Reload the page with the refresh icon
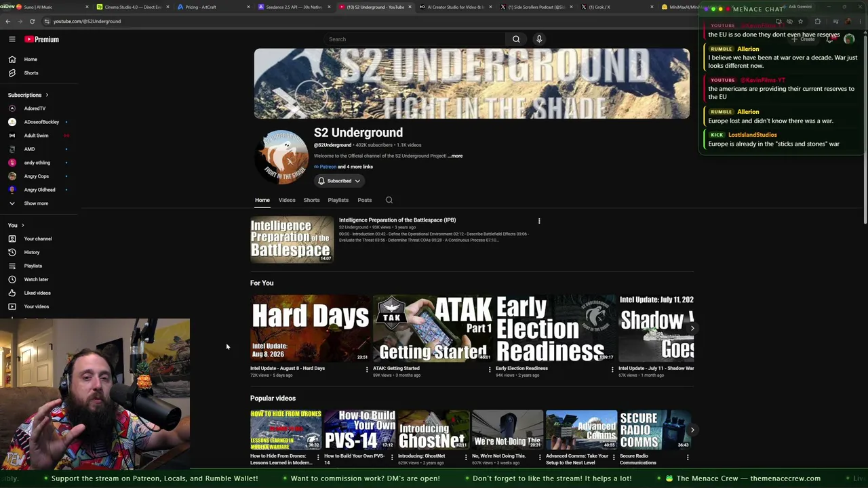The width and height of the screenshot is (868, 488). pyautogui.click(x=32, y=21)
